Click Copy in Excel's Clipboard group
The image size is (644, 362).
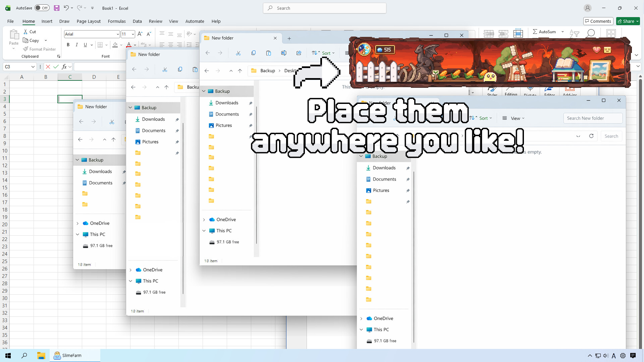[x=31, y=41]
